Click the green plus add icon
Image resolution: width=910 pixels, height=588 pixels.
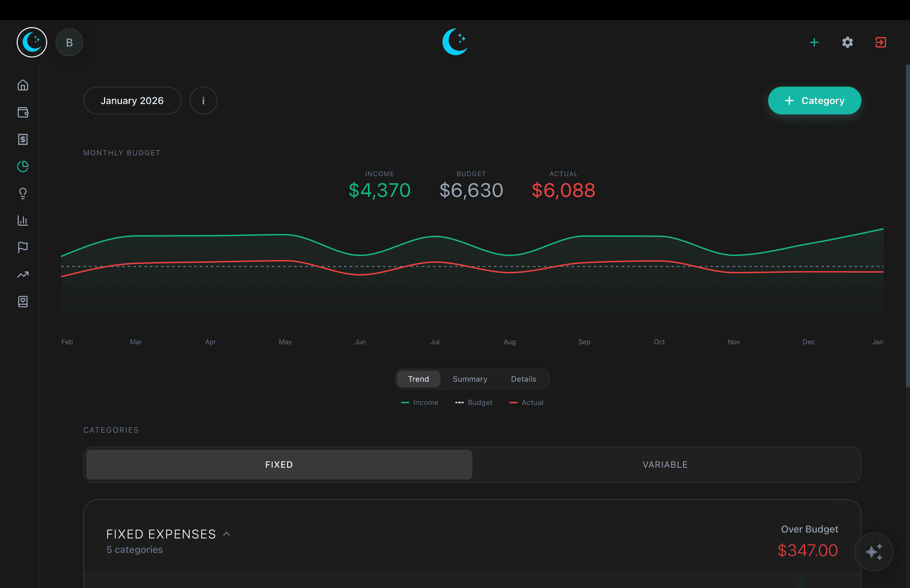[814, 42]
